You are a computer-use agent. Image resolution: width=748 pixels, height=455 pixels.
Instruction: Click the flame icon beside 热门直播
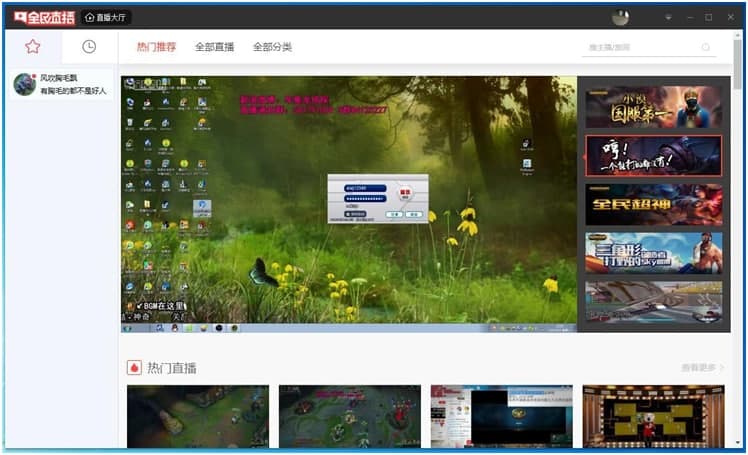tap(135, 368)
